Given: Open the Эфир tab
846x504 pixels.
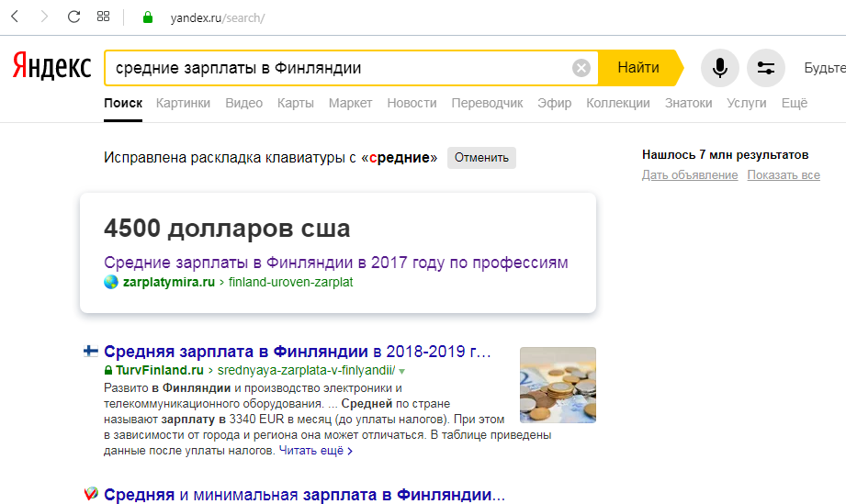Looking at the screenshot, I should (x=554, y=103).
